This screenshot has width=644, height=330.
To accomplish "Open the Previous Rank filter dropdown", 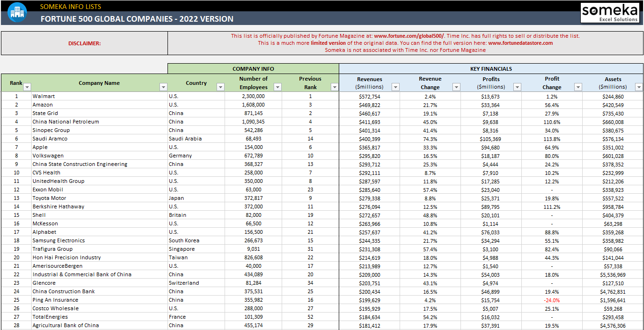I will [x=334, y=87].
